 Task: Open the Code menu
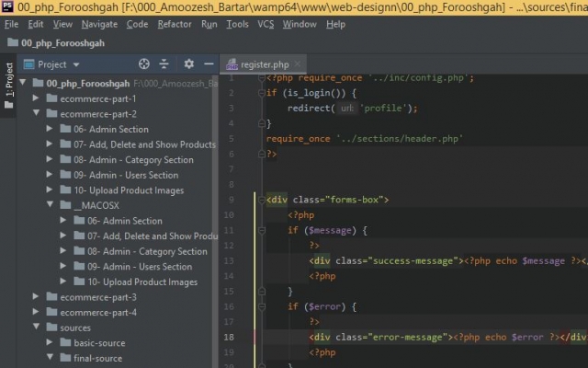click(137, 25)
